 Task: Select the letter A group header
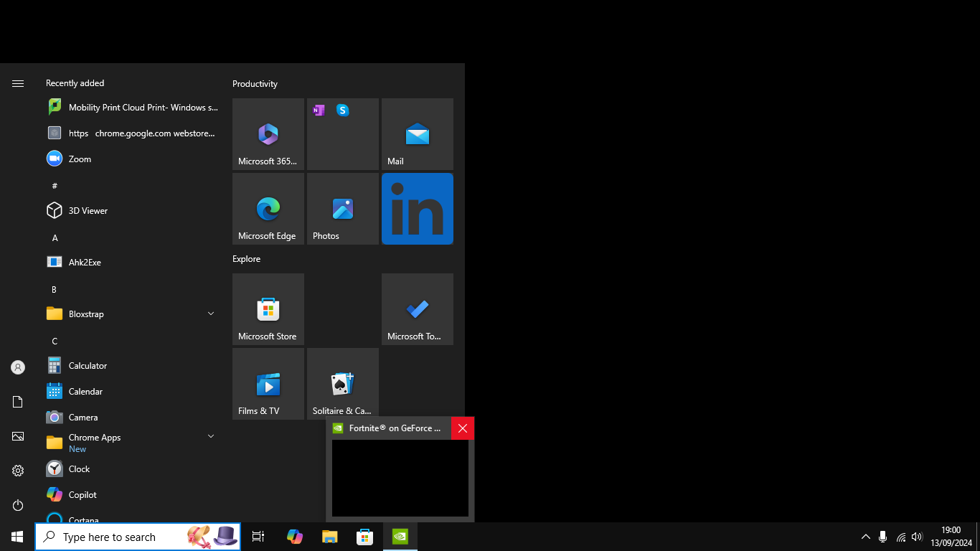(x=55, y=237)
